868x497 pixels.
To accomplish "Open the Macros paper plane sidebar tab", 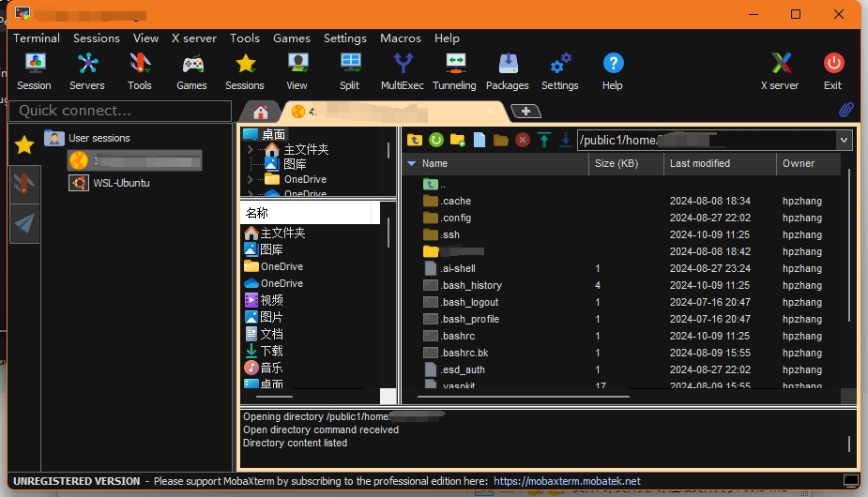I will coord(24,223).
